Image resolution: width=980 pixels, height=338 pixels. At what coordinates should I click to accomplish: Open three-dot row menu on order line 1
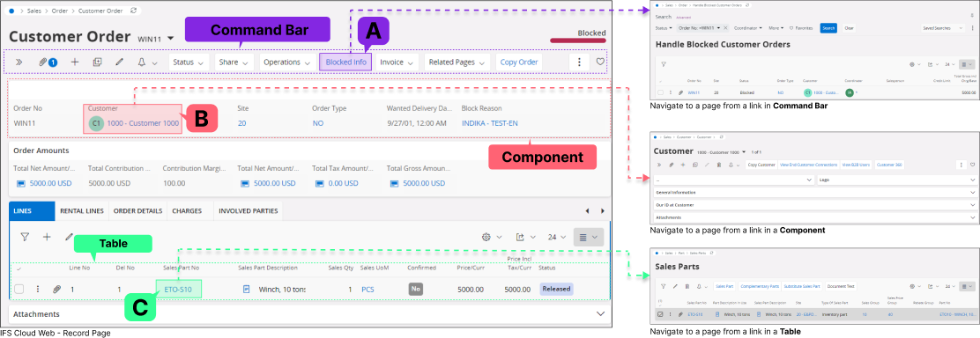38,290
